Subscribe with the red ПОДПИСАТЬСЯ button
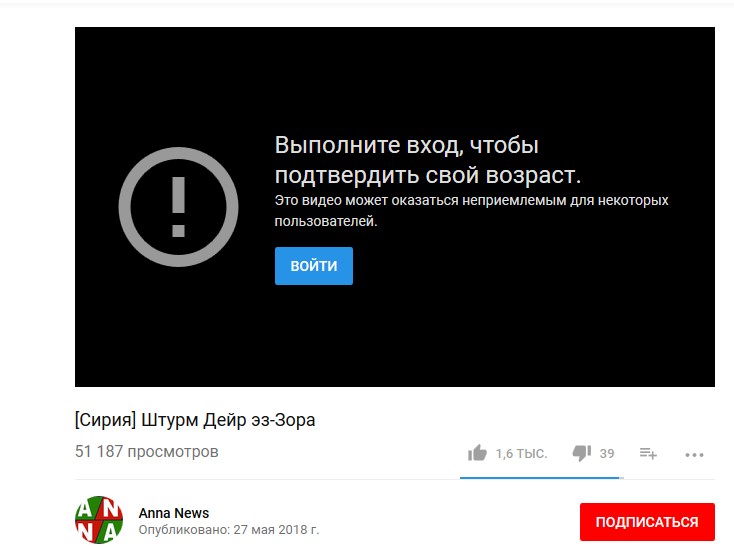 click(x=647, y=522)
